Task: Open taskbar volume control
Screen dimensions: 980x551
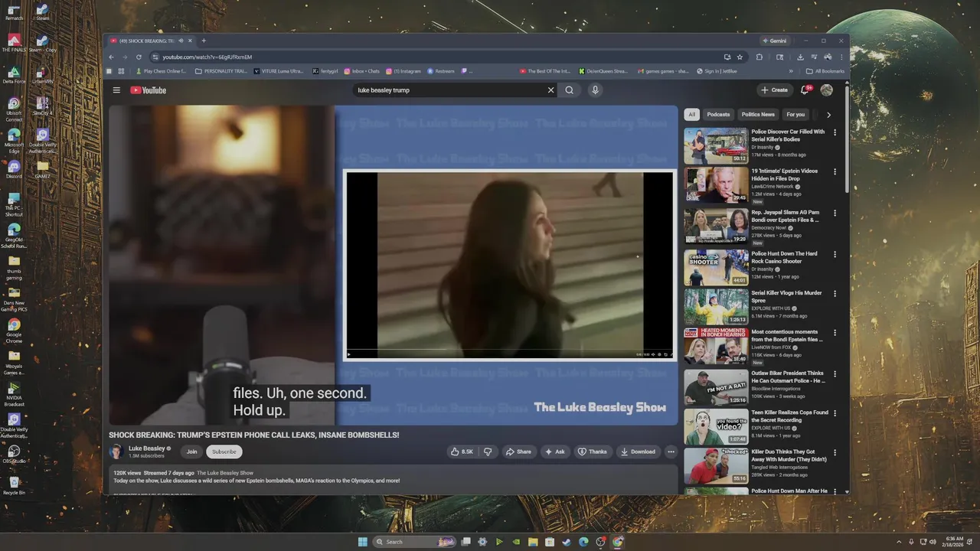Action: 932,542
